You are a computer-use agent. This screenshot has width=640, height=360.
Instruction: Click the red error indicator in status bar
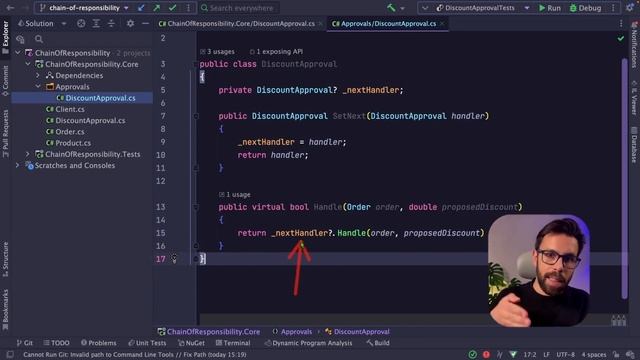[x=486, y=354]
